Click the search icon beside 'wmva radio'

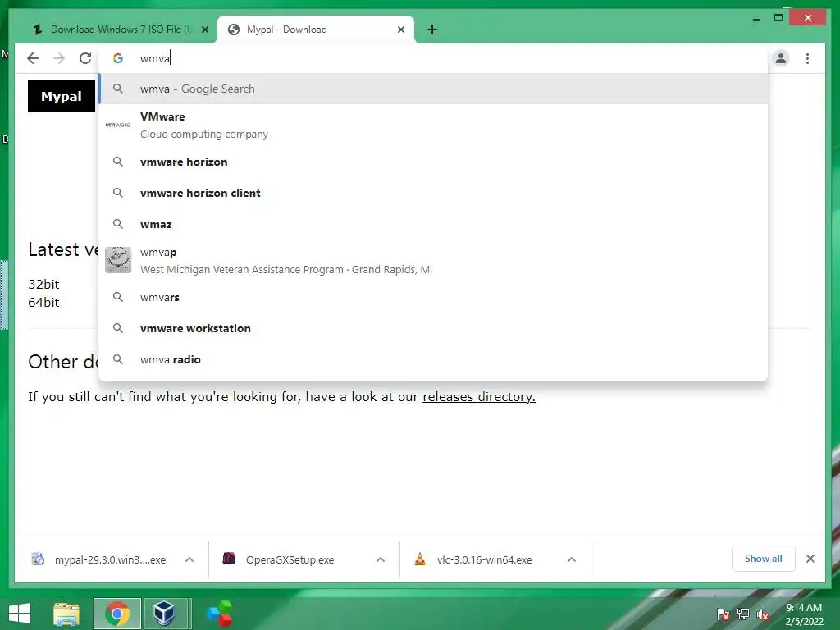click(x=118, y=359)
